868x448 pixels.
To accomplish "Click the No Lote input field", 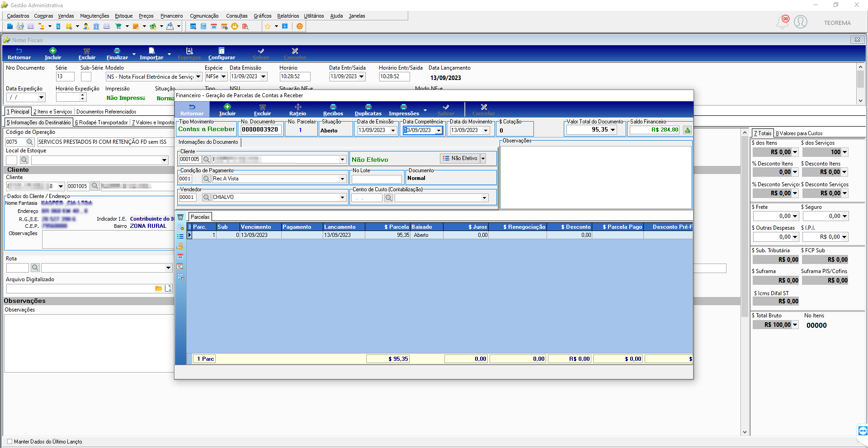I will click(377, 179).
